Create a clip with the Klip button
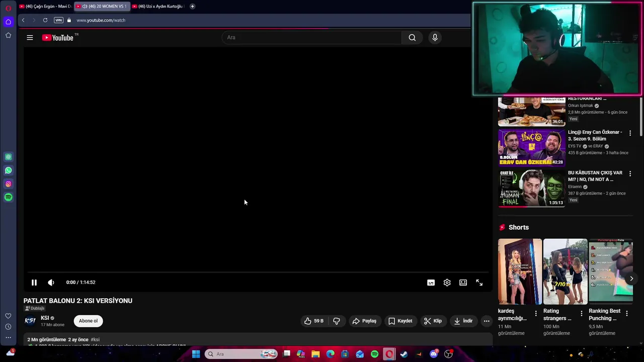Screen dimensions: 644x362 click(x=433, y=321)
